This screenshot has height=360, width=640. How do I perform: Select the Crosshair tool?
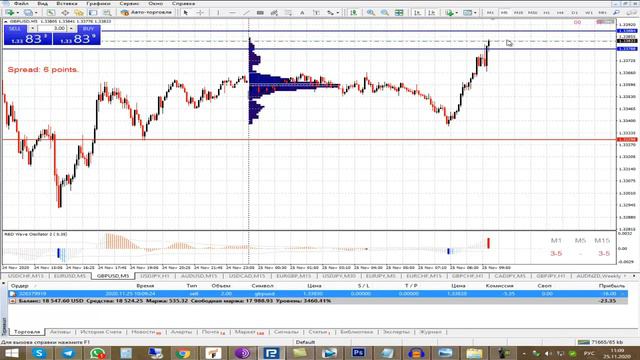[x=200, y=13]
